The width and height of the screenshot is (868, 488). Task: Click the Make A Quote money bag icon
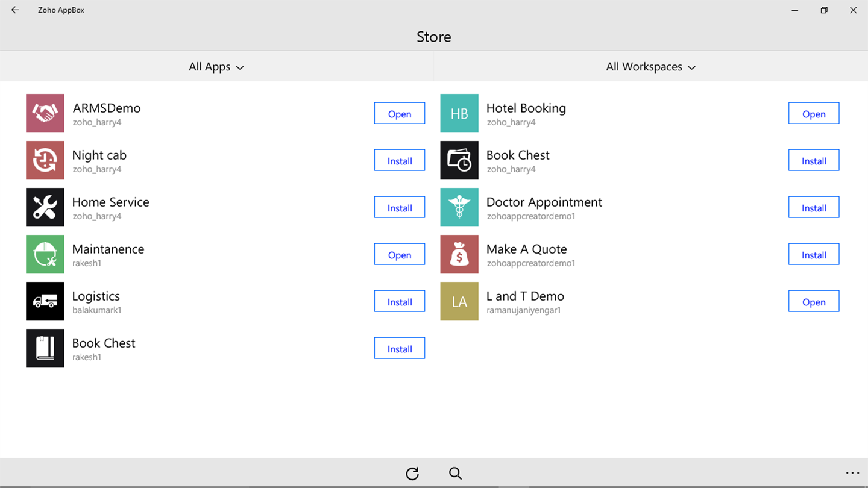click(459, 254)
